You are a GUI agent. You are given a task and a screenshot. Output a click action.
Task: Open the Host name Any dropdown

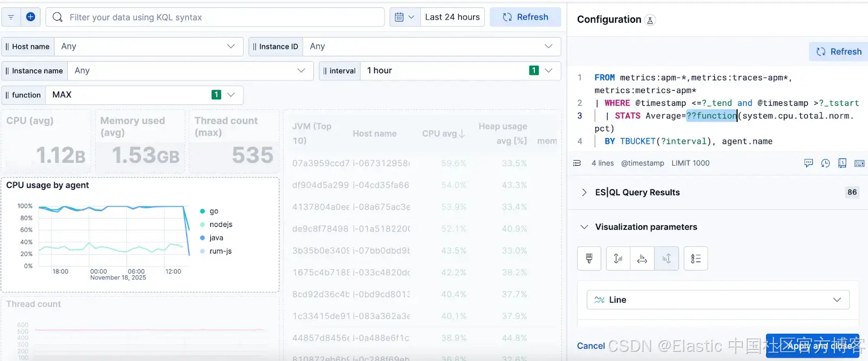(148, 47)
